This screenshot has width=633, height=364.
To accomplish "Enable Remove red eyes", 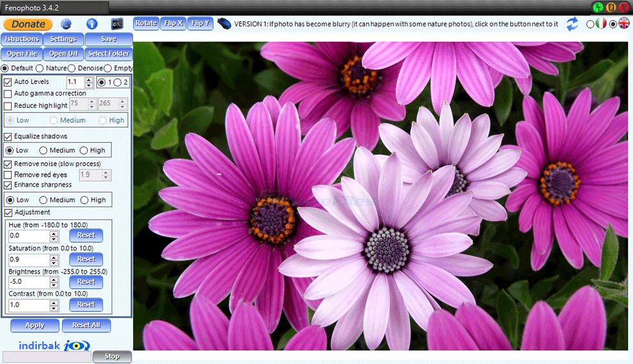I will [8, 175].
